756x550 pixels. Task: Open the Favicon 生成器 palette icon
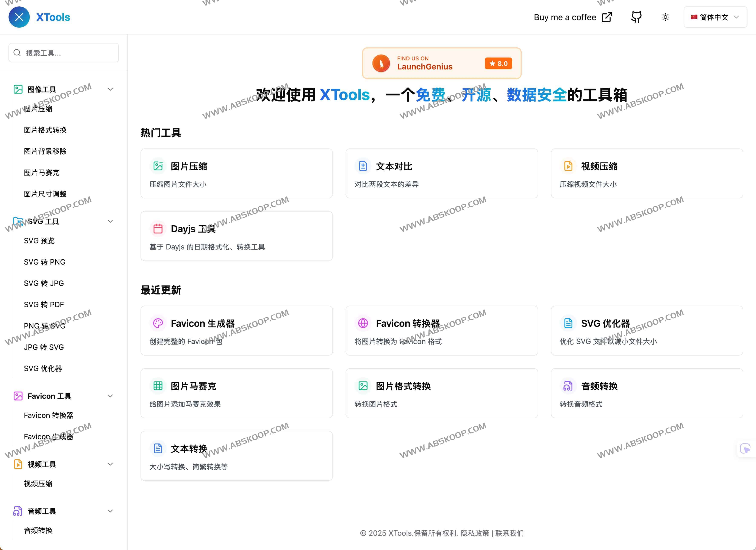click(x=158, y=323)
